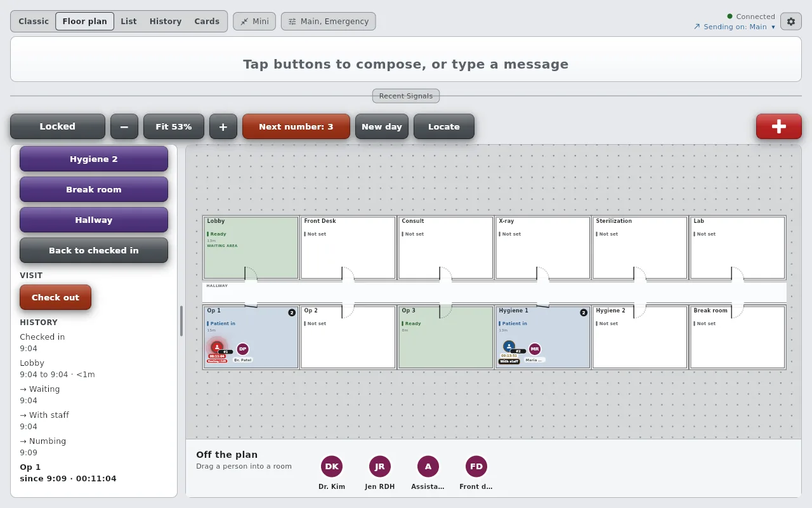Viewport: 812px width, 508px height.
Task: Click the message compose field
Action: coord(406,59)
